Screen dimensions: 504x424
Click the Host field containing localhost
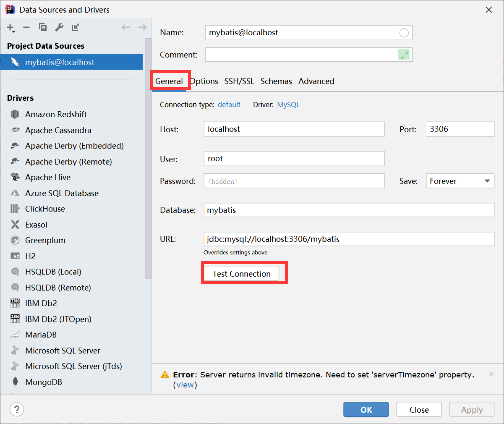294,129
